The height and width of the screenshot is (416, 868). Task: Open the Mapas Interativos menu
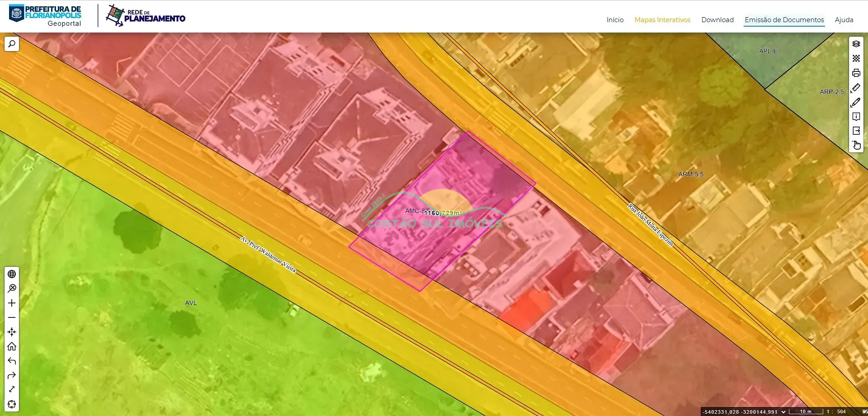click(662, 20)
